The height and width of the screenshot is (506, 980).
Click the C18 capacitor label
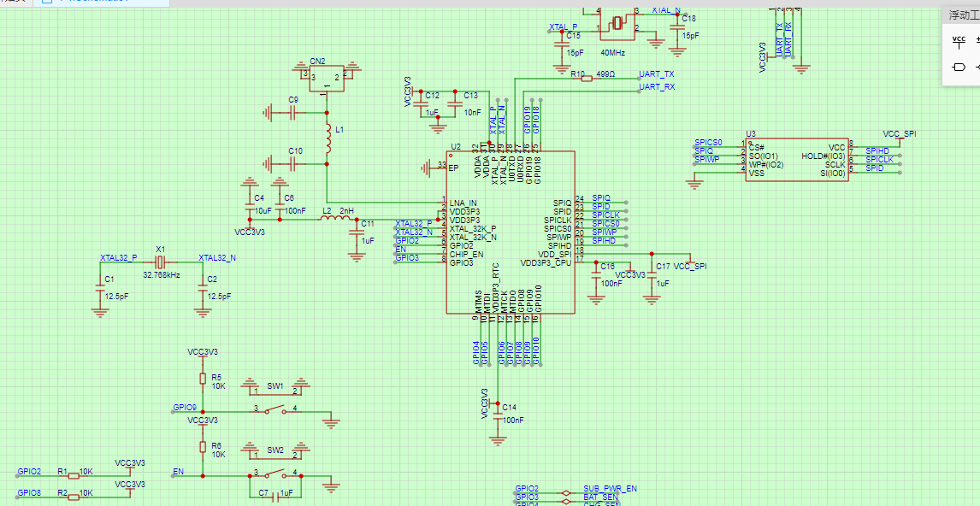(x=688, y=19)
